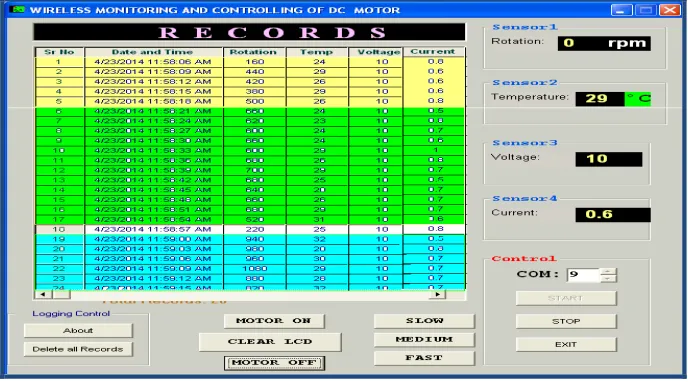Click the MOTOR ON button
Viewport: 688px width, 382px height.
pos(274,321)
